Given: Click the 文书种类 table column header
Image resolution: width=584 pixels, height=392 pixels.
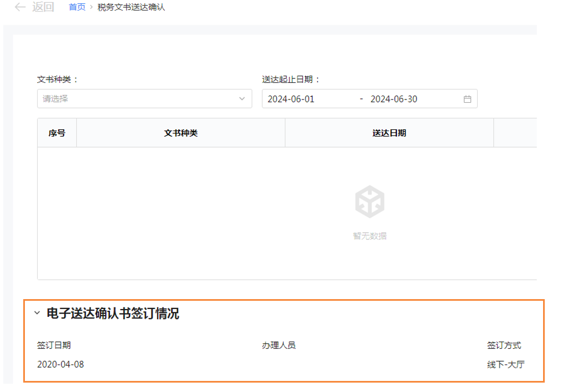Looking at the screenshot, I should (x=181, y=133).
